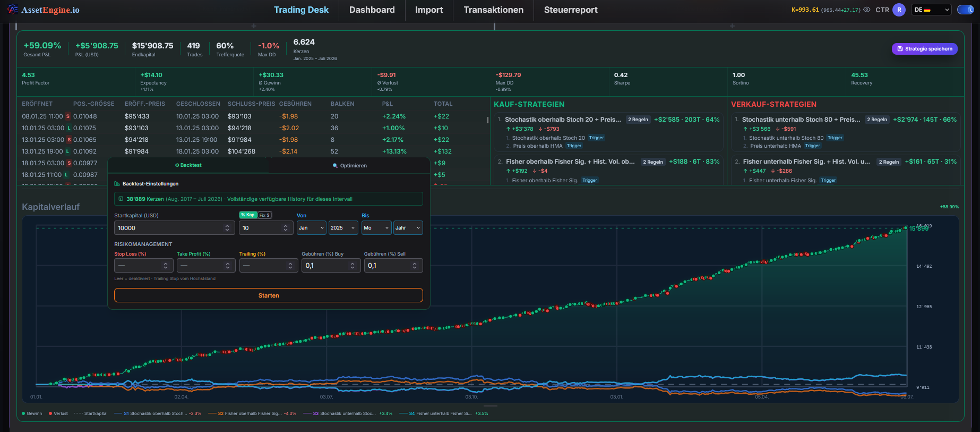Viewport: 980px width, 432px height.
Task: Click the L badge on 13.01.25 19:00 row
Action: click(67, 151)
